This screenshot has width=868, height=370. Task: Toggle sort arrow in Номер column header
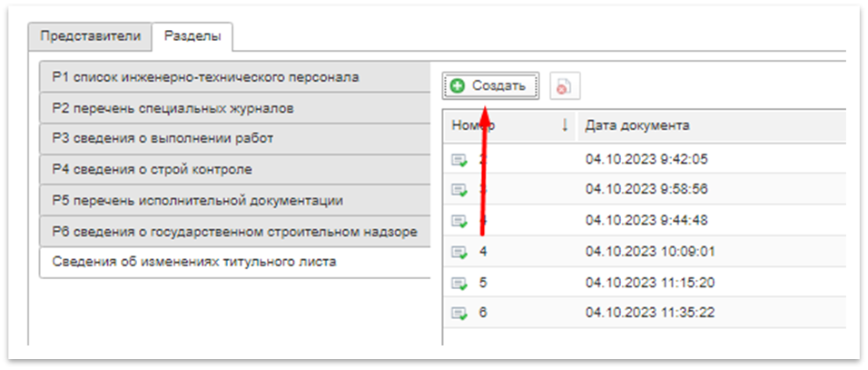tap(566, 125)
